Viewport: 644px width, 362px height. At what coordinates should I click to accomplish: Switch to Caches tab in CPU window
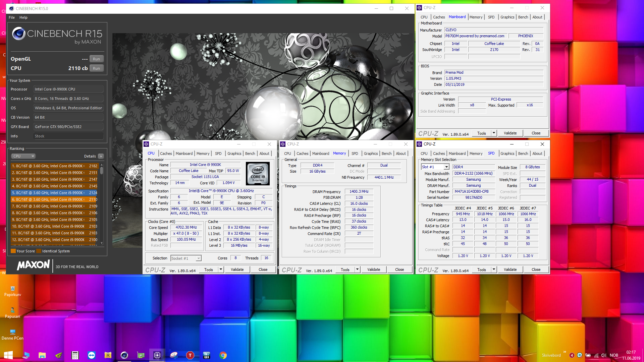(166, 154)
